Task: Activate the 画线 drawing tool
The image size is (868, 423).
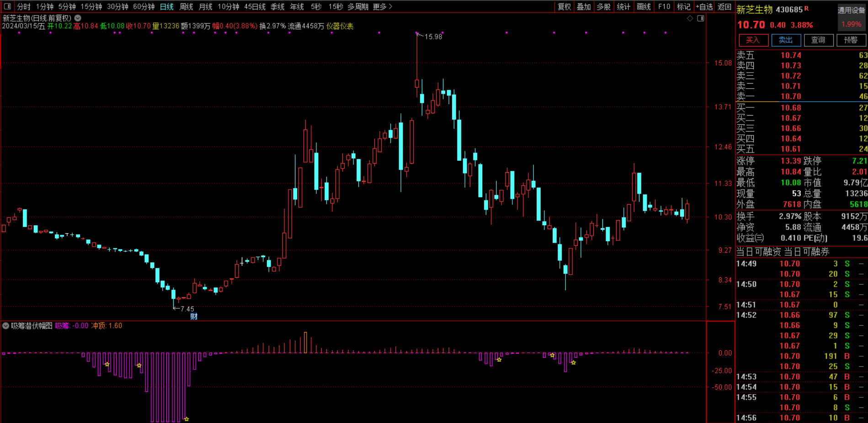Action: tap(644, 6)
